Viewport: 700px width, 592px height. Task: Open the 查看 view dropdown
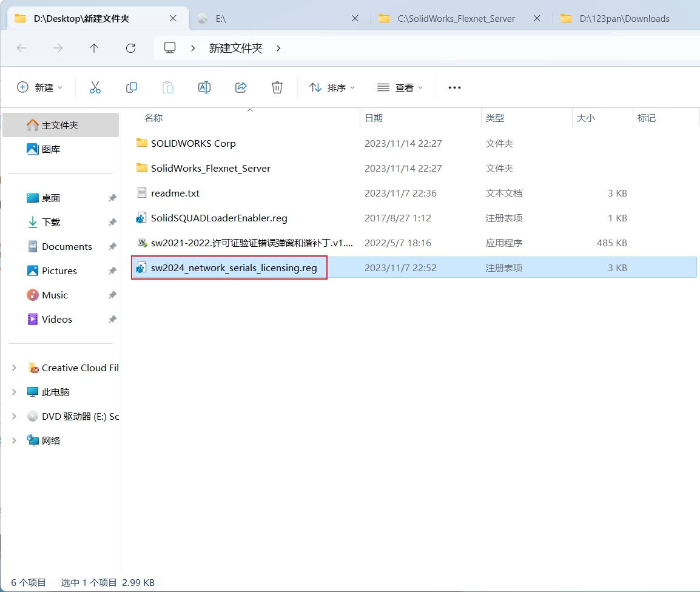click(400, 87)
